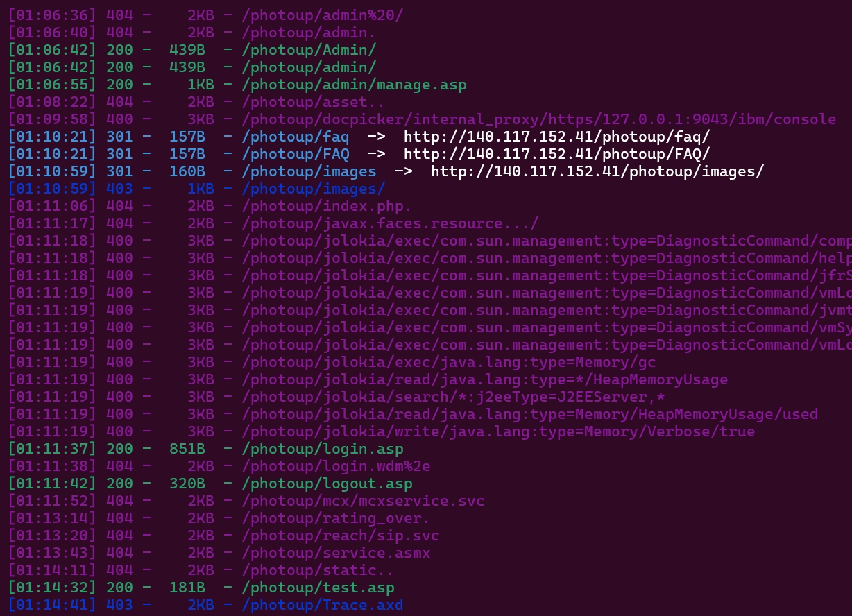Click the jolokia exec Memory/gc path
The image size is (852, 616).
pyautogui.click(x=449, y=362)
